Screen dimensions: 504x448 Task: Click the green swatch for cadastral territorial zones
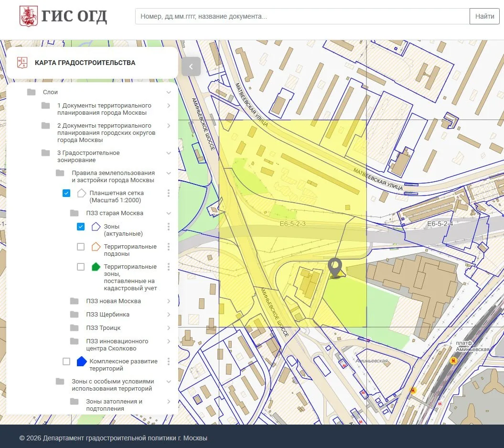(x=96, y=267)
